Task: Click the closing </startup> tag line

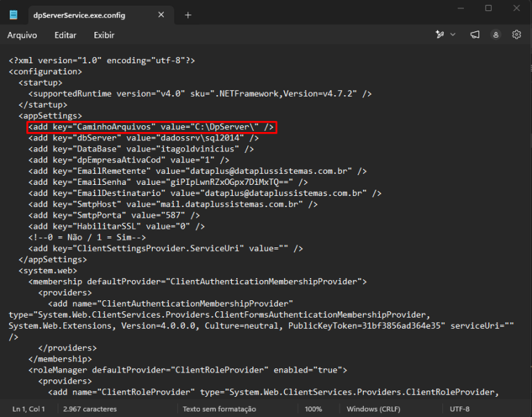Action: click(x=43, y=104)
